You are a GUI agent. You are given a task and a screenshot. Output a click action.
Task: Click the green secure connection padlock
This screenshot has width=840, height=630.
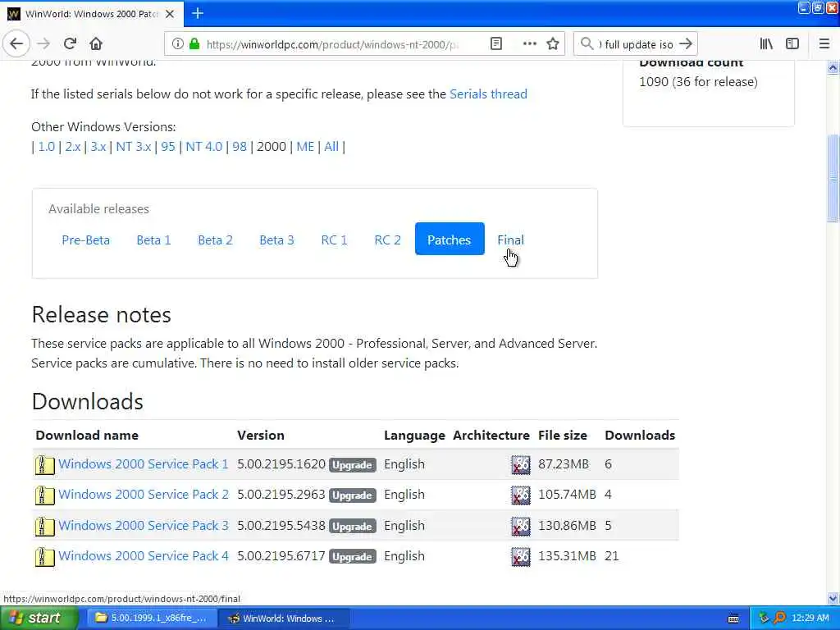pyautogui.click(x=194, y=44)
